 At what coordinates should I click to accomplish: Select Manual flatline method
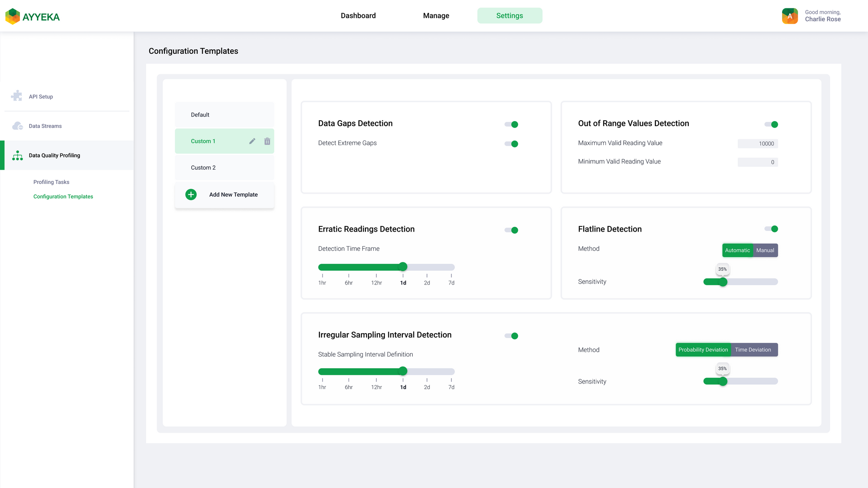pos(765,250)
